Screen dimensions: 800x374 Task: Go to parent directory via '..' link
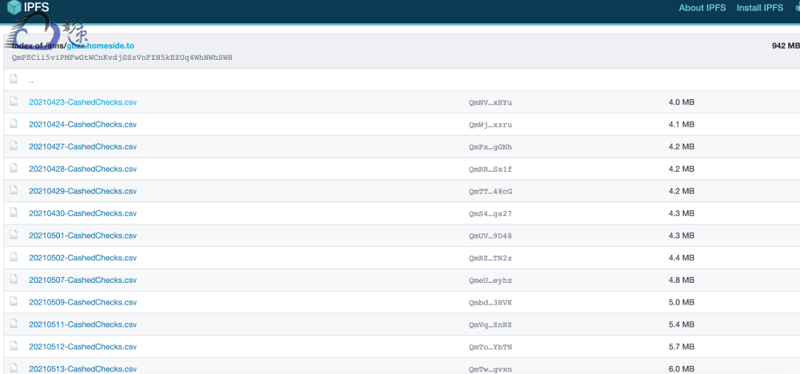(x=32, y=80)
